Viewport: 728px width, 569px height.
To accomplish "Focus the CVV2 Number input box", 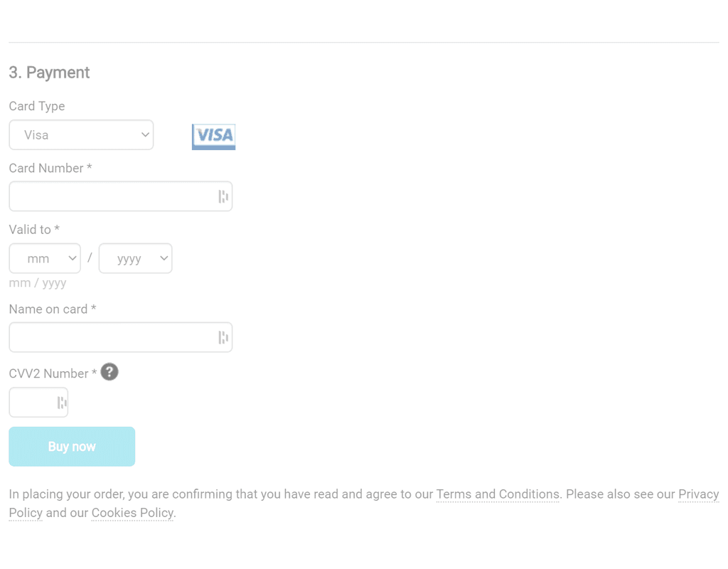I will click(31, 403).
